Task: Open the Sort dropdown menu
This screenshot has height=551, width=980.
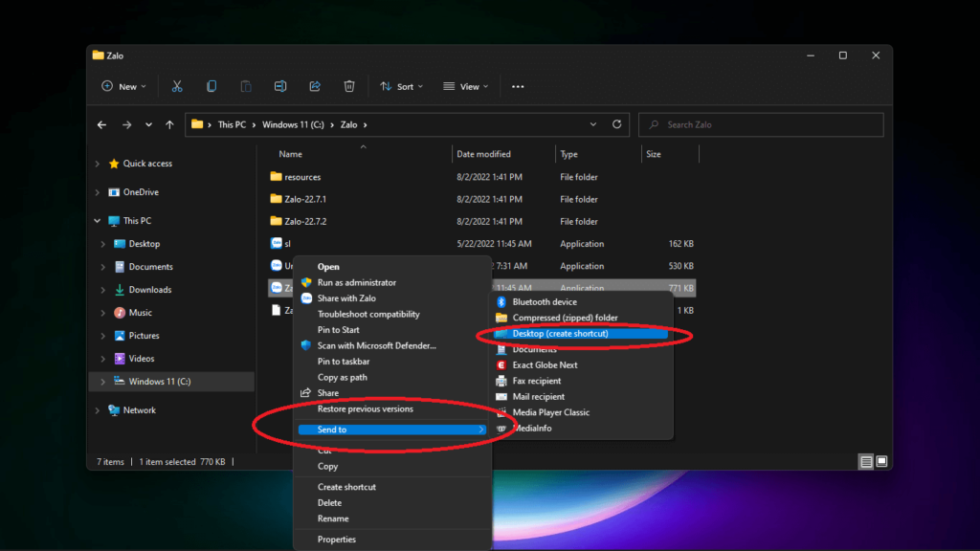Action: pyautogui.click(x=402, y=86)
